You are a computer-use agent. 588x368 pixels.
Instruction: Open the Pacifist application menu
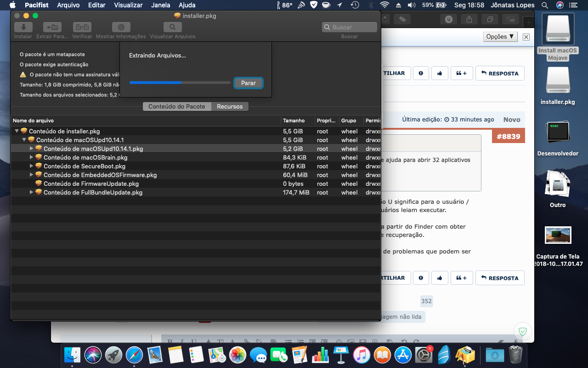[x=36, y=5]
